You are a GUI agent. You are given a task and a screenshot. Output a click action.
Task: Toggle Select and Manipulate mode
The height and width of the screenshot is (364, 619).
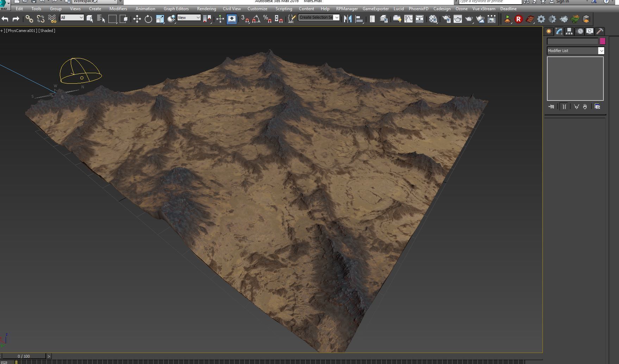click(x=220, y=19)
